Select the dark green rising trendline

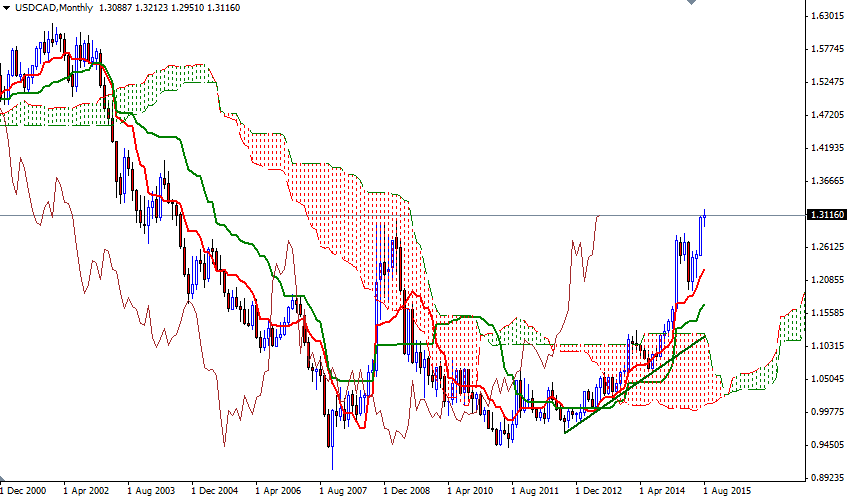click(x=635, y=384)
